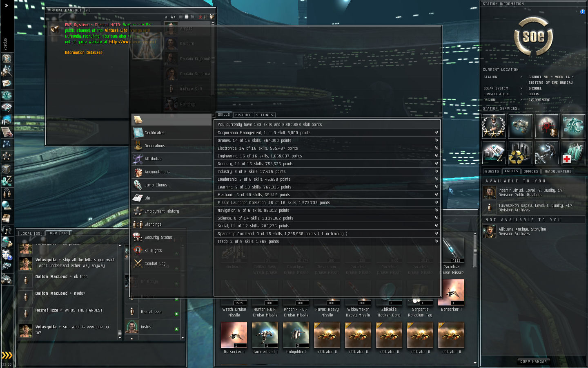The width and height of the screenshot is (588, 368).
Task: Expand the Electronics skill group
Action: click(437, 148)
